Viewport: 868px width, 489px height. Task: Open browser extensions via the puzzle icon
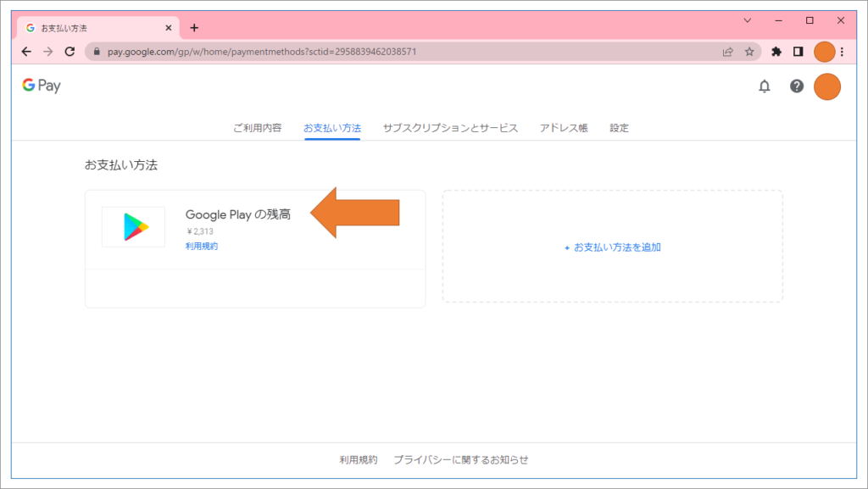click(x=776, y=51)
